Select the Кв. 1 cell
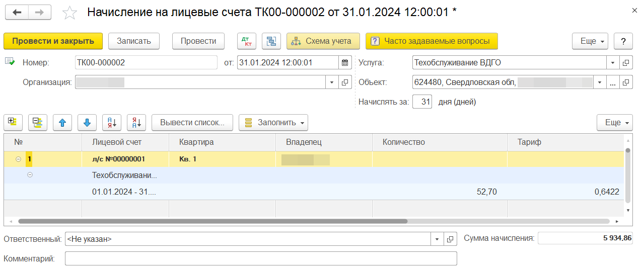The width and height of the screenshot is (644, 271). point(222,159)
